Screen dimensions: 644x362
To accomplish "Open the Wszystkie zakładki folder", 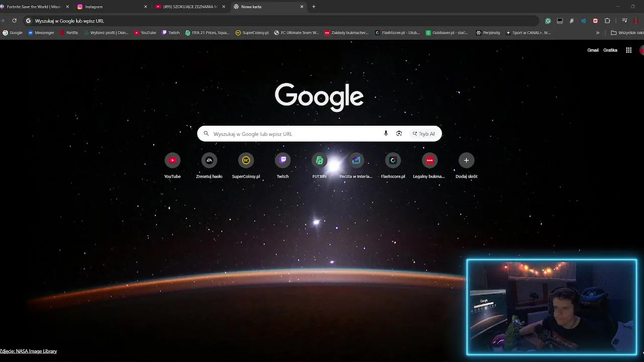I will tap(627, 33).
